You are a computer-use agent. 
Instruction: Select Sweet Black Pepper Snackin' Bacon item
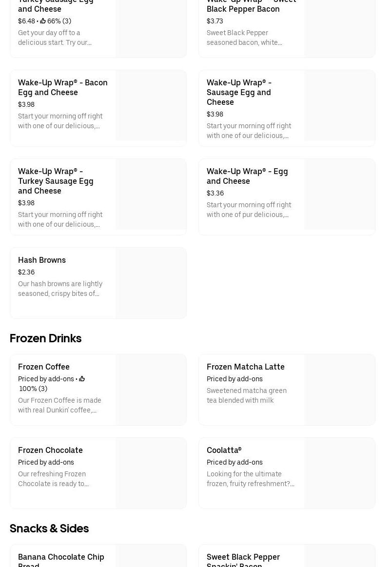[x=243, y=559]
